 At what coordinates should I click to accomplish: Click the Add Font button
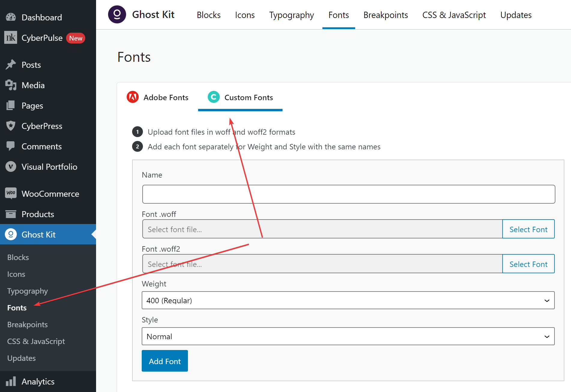[x=165, y=361]
